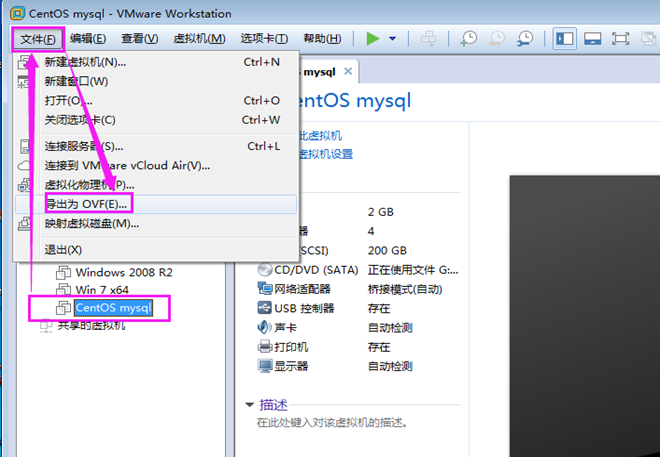Viewport: 660px width, 457px height.
Task: Open the 查看(V) menu
Action: tap(139, 39)
